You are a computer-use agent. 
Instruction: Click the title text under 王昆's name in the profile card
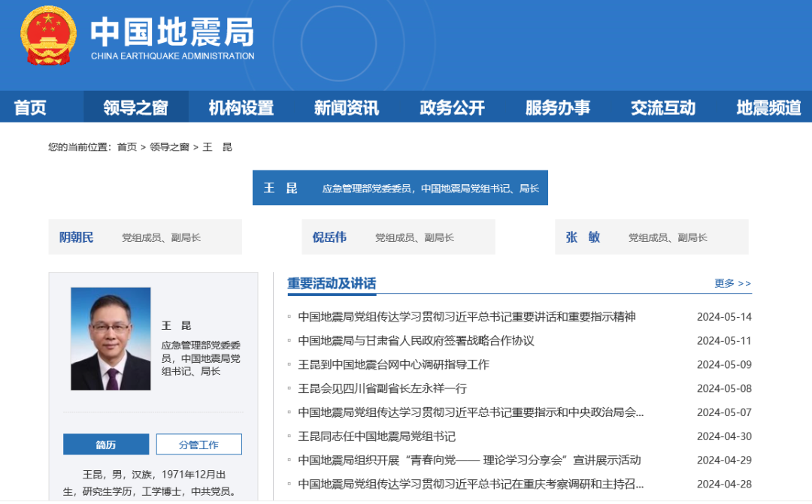[x=201, y=358]
